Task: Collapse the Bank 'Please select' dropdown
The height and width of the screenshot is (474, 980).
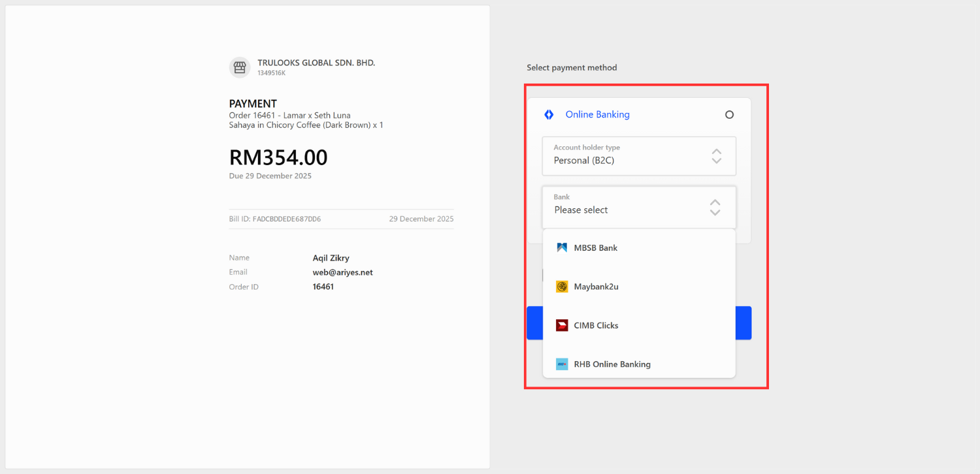Action: pos(627,207)
